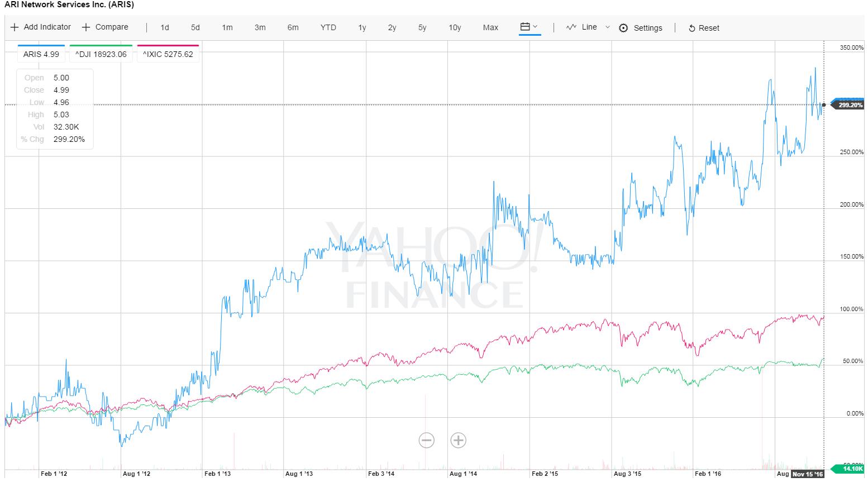
Task: Click the Low 4.96 value
Action: [61, 102]
